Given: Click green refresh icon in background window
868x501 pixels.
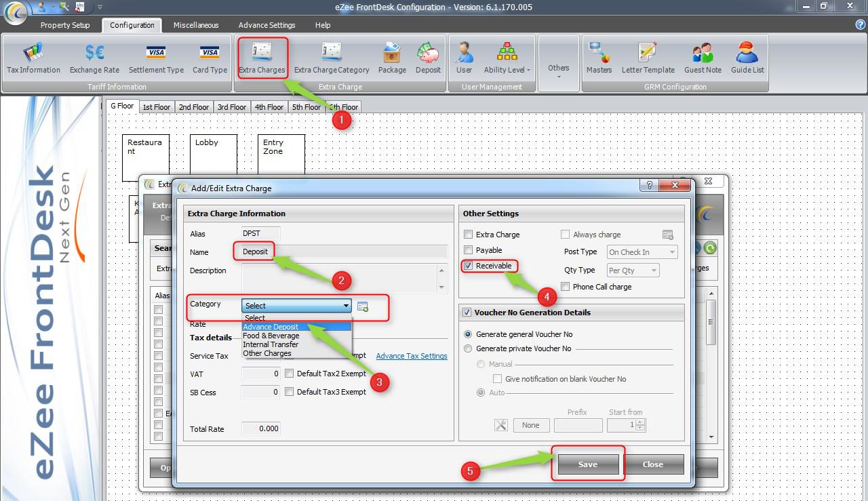Looking at the screenshot, I should [710, 248].
